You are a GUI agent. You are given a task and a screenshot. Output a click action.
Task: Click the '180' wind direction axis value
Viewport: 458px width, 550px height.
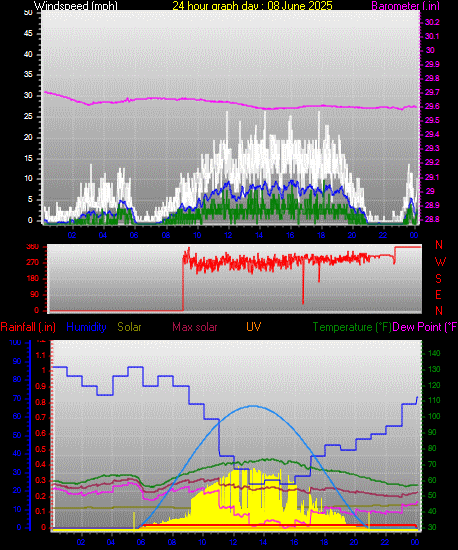point(33,279)
